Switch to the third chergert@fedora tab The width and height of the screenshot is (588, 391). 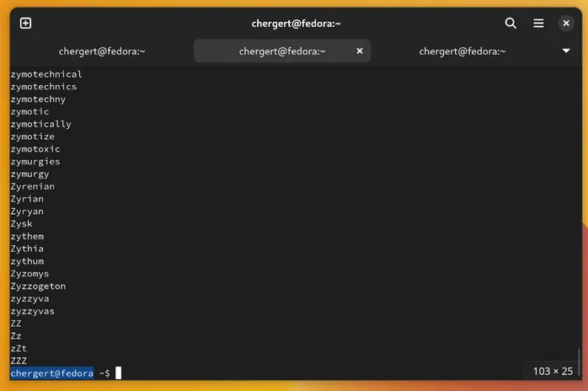click(x=462, y=51)
